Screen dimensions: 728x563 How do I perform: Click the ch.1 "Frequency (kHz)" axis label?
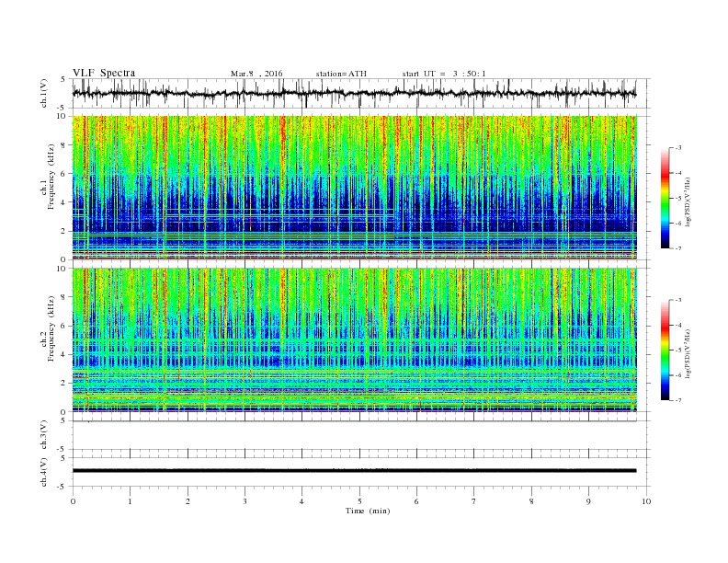click(x=51, y=177)
